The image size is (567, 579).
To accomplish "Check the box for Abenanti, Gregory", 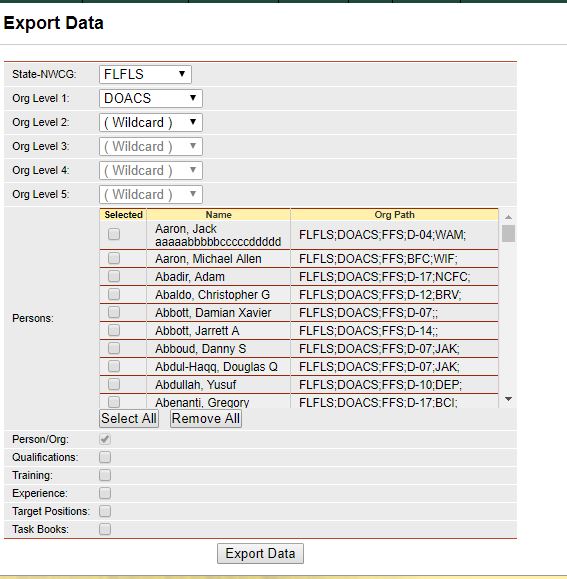I will (114, 402).
